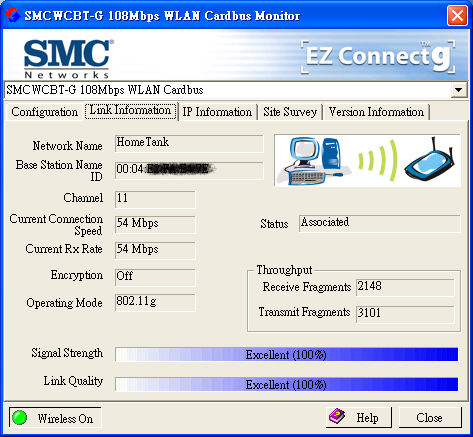Image resolution: width=473 pixels, height=437 pixels.
Task: Click the Status label
Action: click(274, 224)
